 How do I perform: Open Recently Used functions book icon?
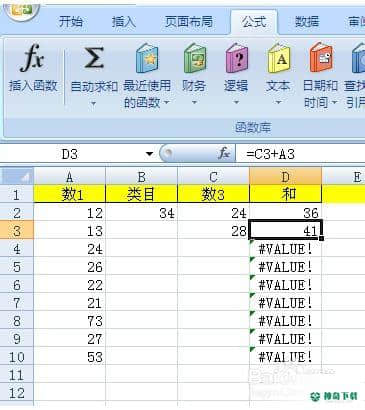[147, 59]
